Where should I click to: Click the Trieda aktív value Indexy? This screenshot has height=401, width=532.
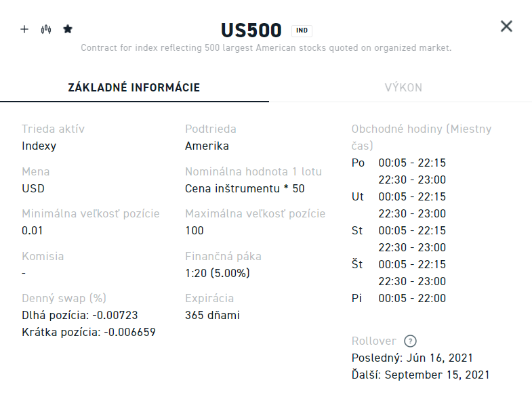pyautogui.click(x=39, y=146)
